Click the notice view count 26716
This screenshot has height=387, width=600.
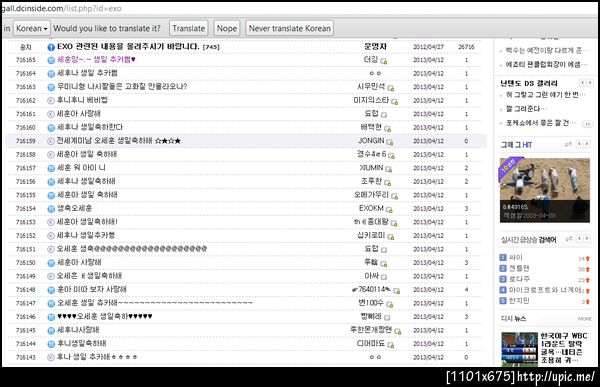[x=466, y=47]
